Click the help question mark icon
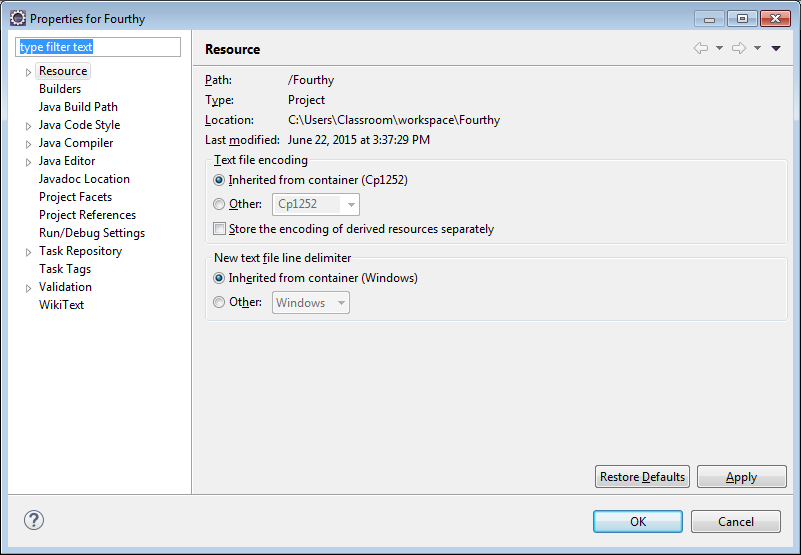Viewport: 801px width, 555px height. [34, 520]
